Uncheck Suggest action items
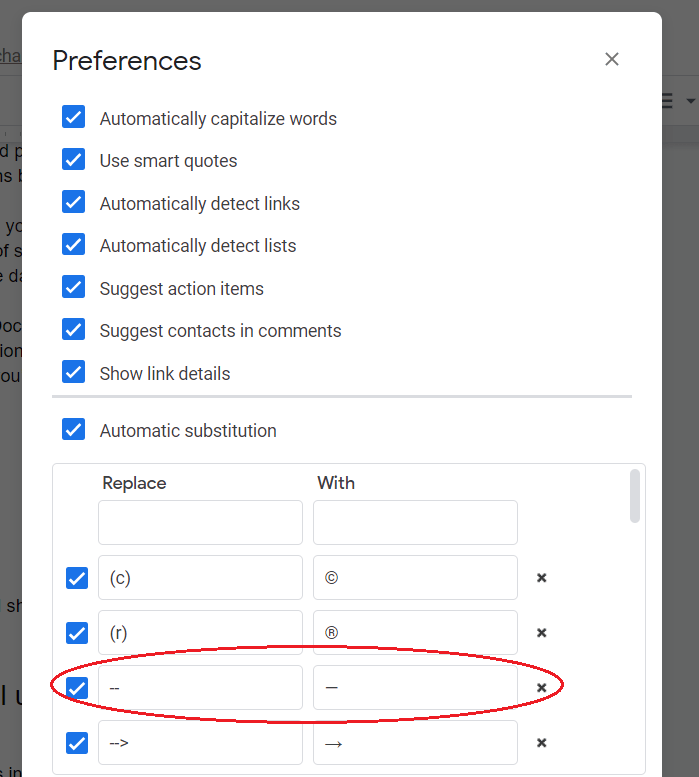Viewport: 699px width, 777px height. click(x=73, y=288)
